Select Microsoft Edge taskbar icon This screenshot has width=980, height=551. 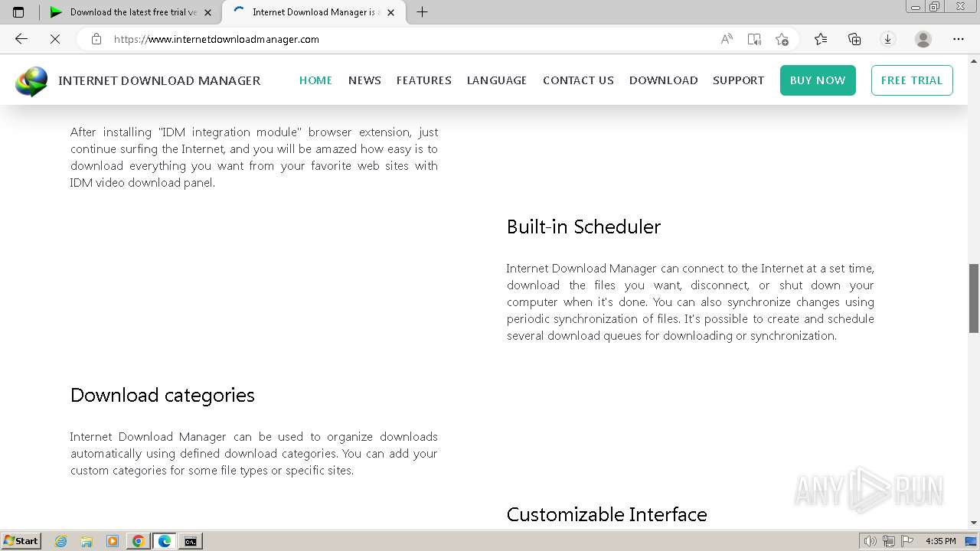[164, 541]
